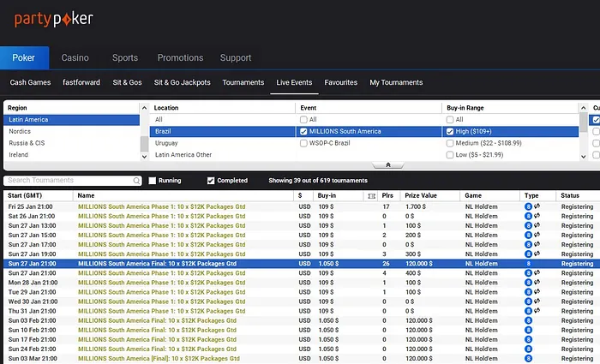Uncheck the Completed tournaments checkbox
Viewport: 600px width, 364px height.
pos(212,181)
